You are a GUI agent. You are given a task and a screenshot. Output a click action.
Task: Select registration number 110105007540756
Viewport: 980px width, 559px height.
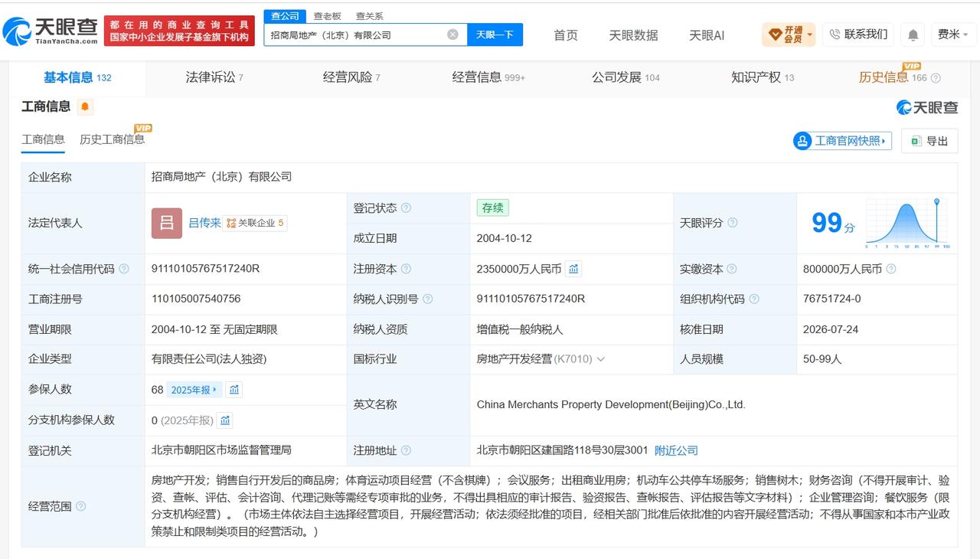click(196, 299)
